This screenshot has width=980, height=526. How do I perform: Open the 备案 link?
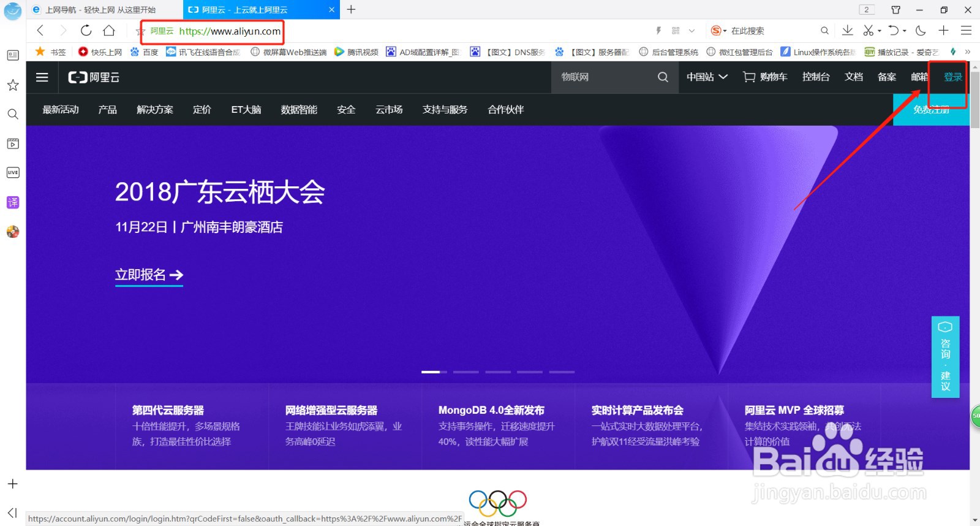[x=887, y=77]
